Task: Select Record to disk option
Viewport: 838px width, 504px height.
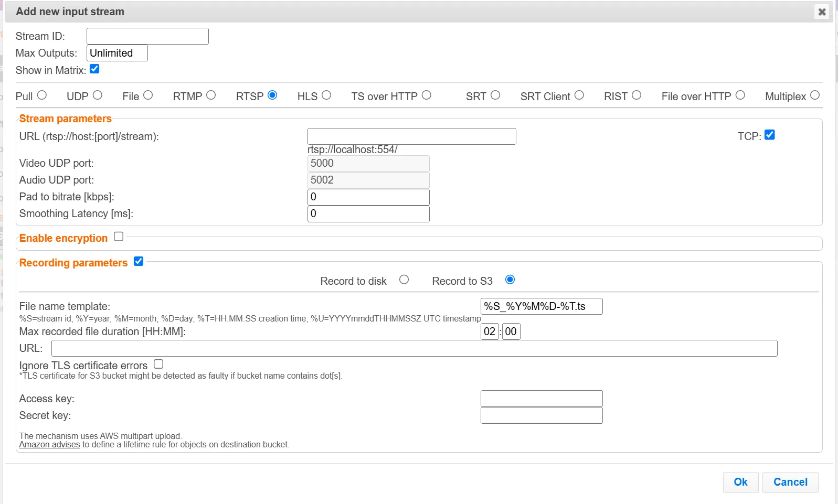Action: (x=404, y=280)
